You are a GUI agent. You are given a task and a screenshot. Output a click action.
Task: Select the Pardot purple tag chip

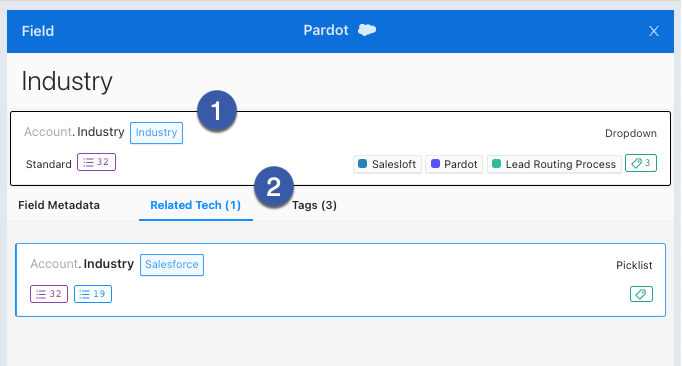(454, 164)
